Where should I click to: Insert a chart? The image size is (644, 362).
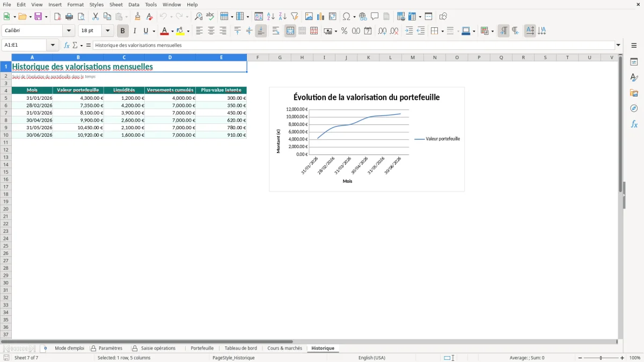tap(321, 17)
